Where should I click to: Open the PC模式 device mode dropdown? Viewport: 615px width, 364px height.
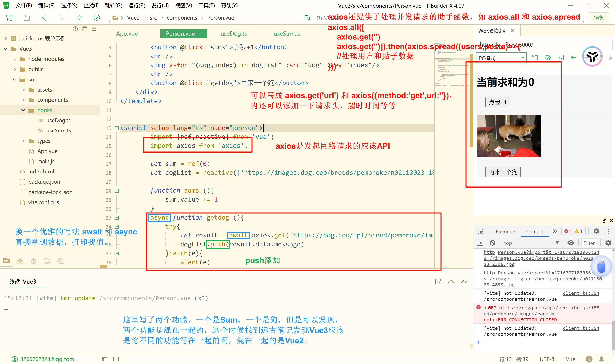point(501,58)
